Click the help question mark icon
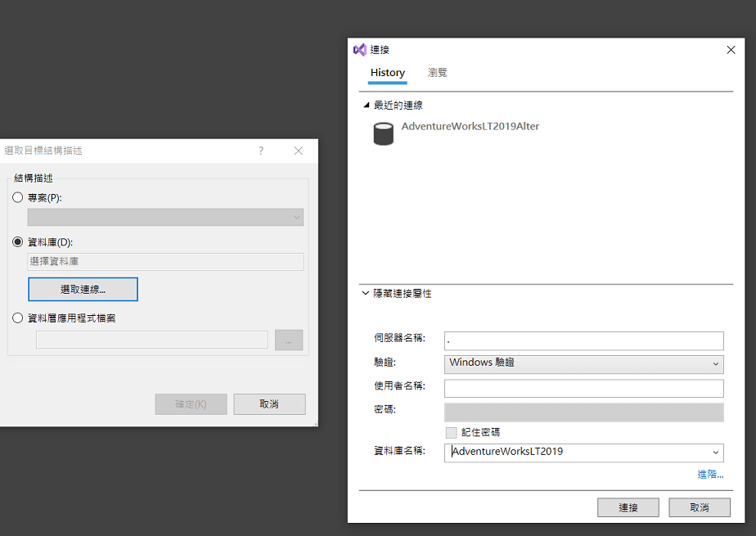Image resolution: width=756 pixels, height=536 pixels. 261,151
